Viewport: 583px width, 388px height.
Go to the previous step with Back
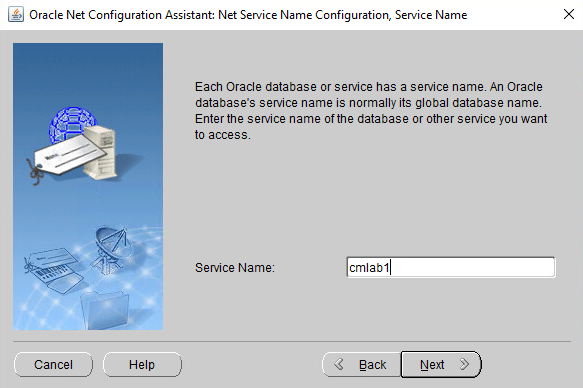[361, 365]
